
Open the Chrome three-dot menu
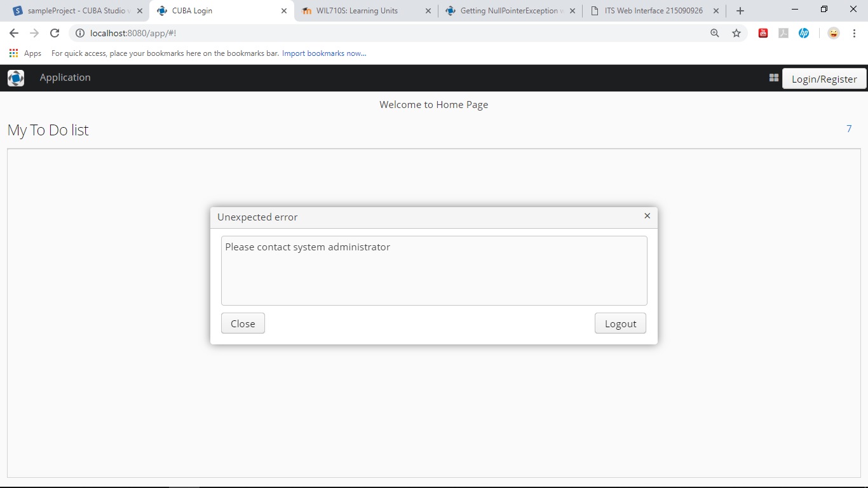[x=854, y=33]
